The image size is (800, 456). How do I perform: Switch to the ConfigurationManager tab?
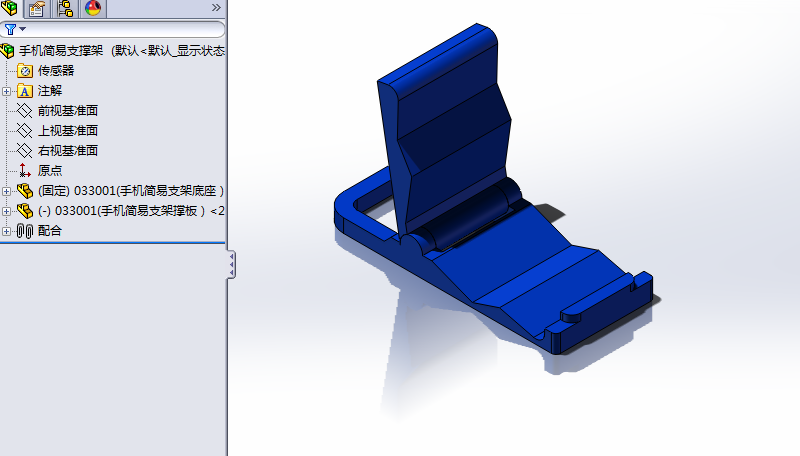65,8
